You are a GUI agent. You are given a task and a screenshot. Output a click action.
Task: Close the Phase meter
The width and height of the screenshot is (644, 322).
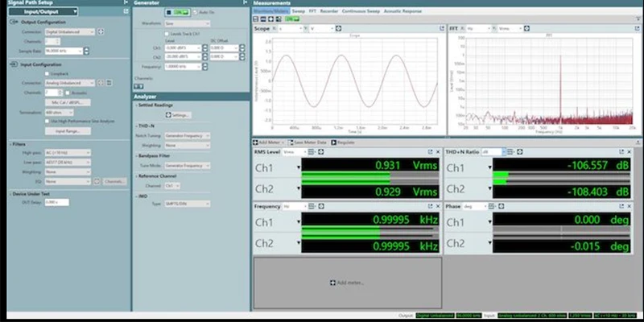630,206
